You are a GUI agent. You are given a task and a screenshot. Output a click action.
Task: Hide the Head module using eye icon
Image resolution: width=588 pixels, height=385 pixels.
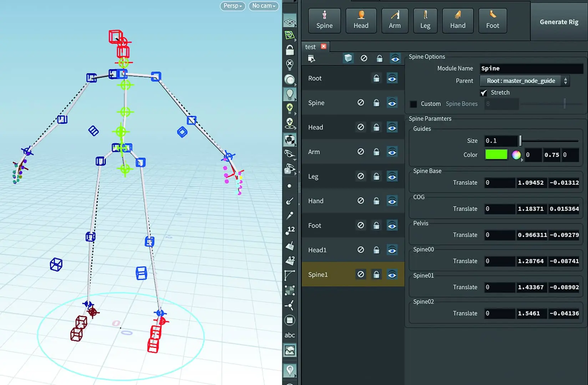point(392,128)
